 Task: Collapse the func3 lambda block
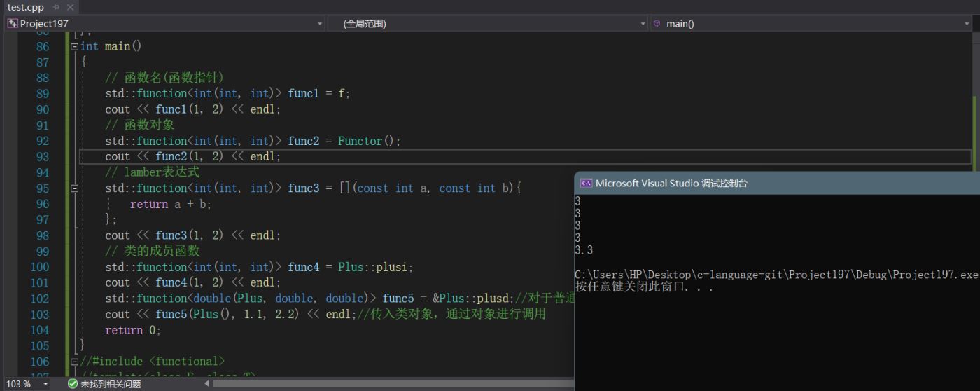click(75, 188)
